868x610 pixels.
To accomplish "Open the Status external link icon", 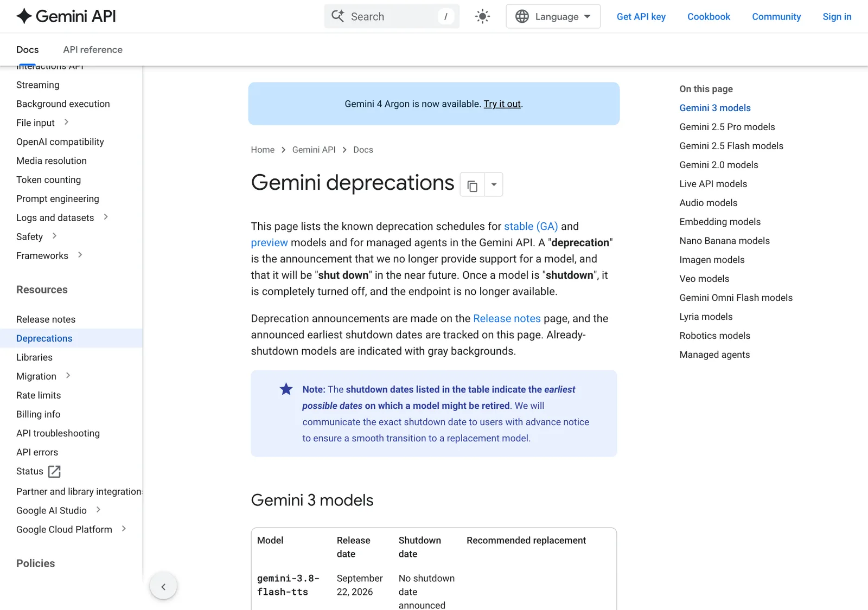I will (54, 471).
